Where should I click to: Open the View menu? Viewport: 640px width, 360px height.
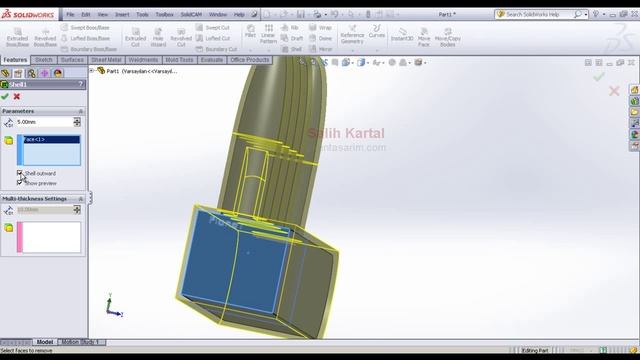102,14
